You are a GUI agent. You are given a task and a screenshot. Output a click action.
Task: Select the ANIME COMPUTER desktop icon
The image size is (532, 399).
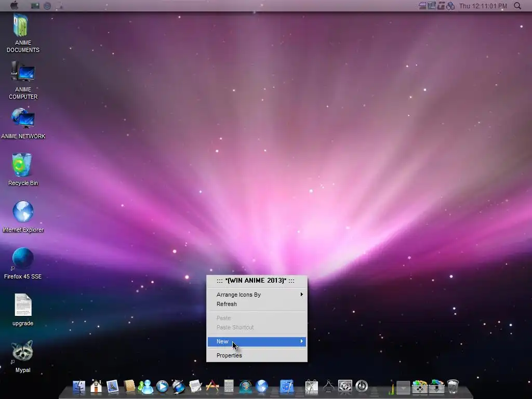pos(23,72)
